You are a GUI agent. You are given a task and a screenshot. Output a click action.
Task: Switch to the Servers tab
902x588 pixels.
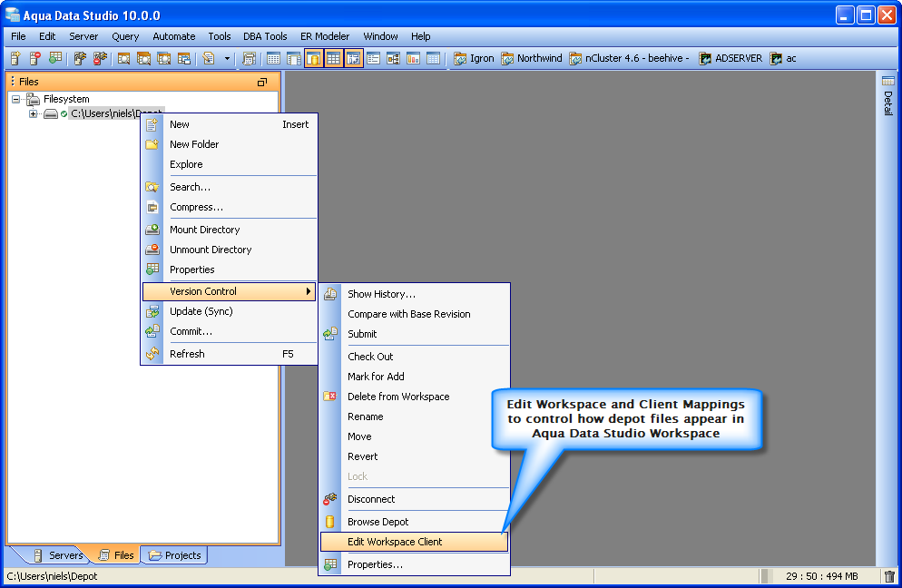pyautogui.click(x=57, y=555)
